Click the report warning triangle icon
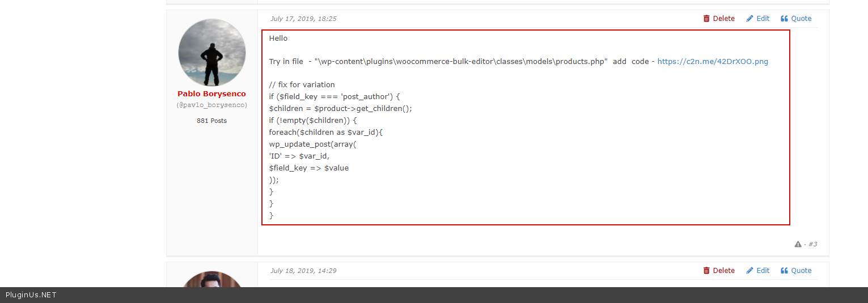The width and height of the screenshot is (868, 303). tap(798, 244)
